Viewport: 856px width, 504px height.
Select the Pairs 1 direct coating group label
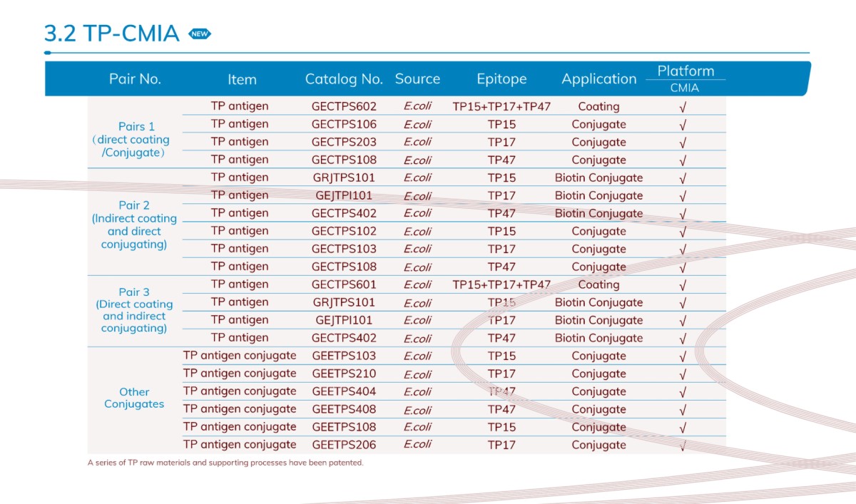tap(134, 140)
